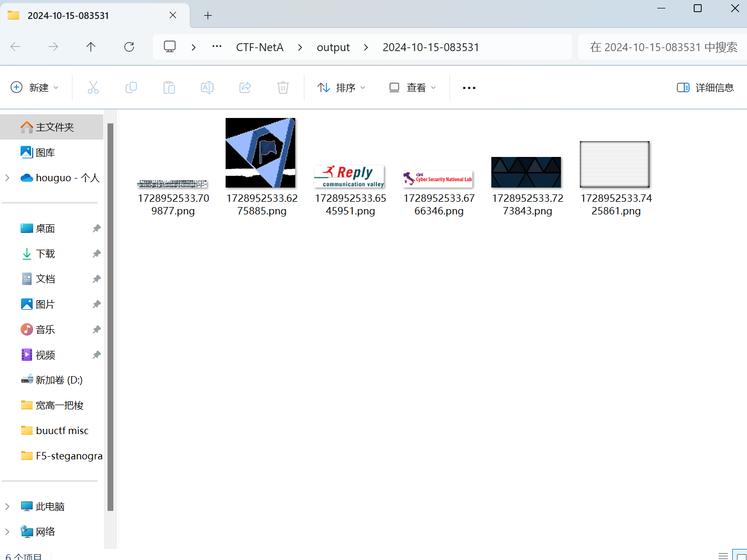Unpin 桌面 from quick access
747x560 pixels.
click(x=96, y=228)
